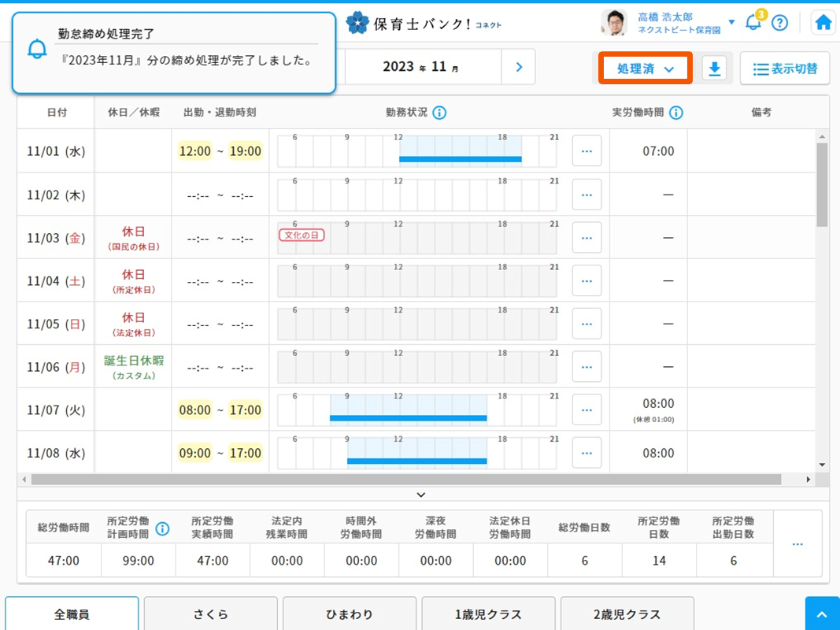The width and height of the screenshot is (840, 630).
Task: Click info icon beside 所定労働計画時間
Action: click(x=162, y=528)
